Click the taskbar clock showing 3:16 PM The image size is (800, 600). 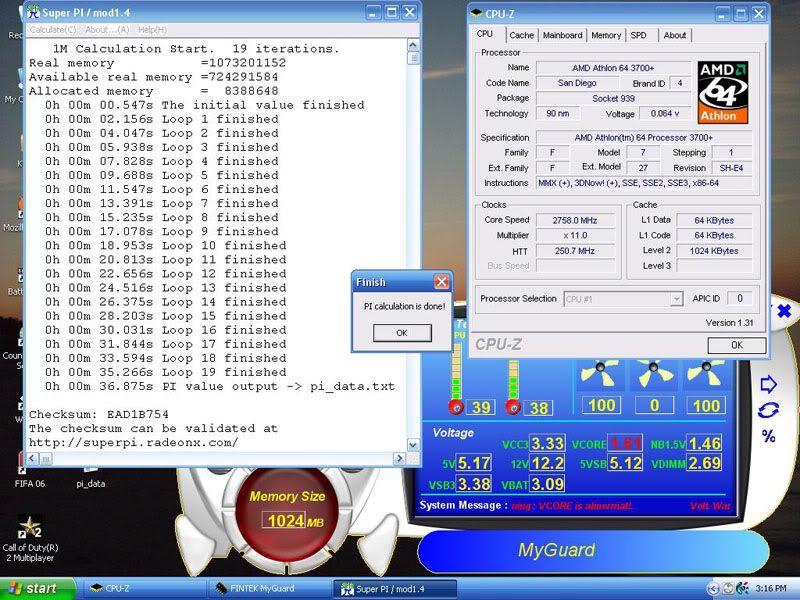[771, 588]
